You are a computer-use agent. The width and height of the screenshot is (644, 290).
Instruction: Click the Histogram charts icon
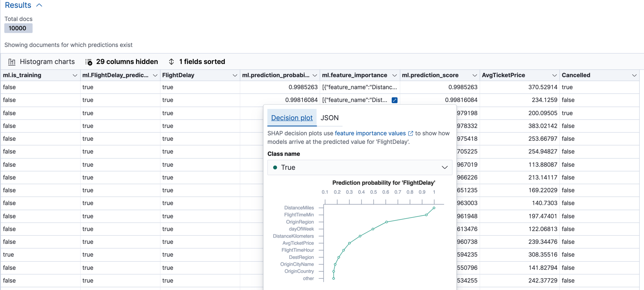tap(12, 62)
